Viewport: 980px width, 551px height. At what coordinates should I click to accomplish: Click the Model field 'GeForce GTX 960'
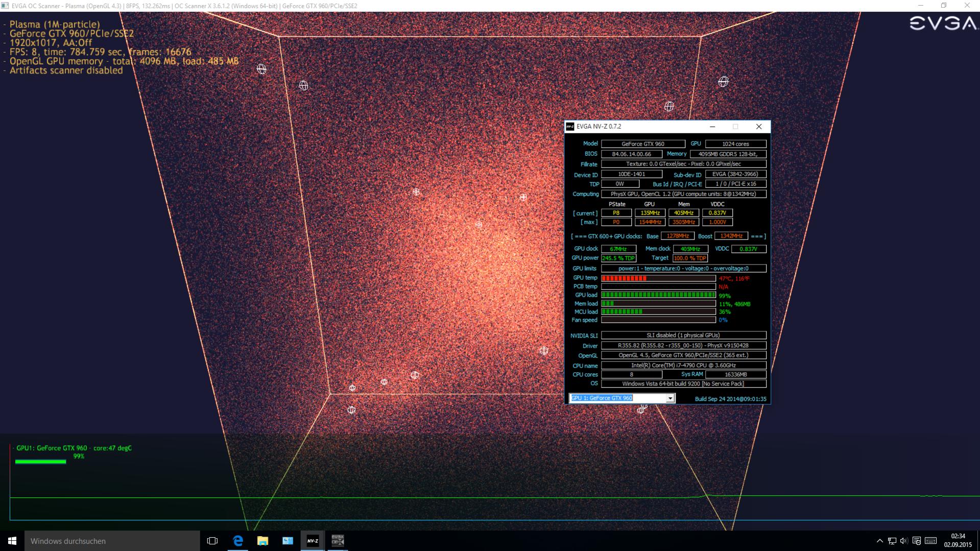click(643, 144)
